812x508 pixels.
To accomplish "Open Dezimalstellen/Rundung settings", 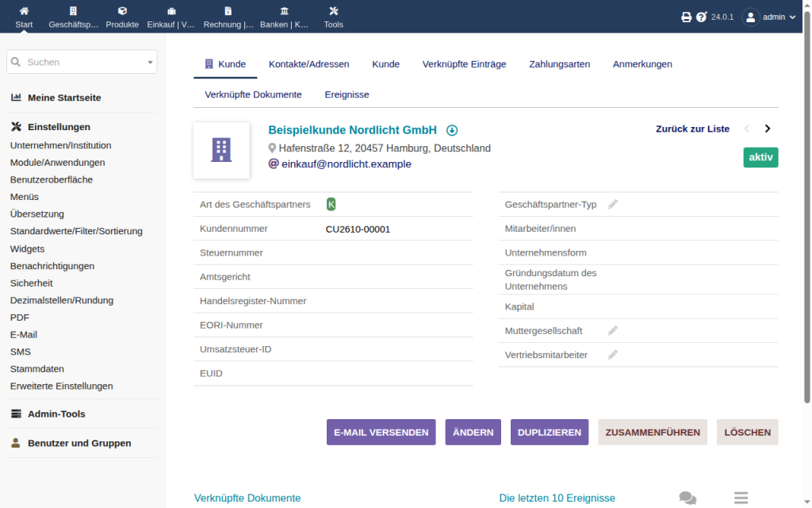I will (62, 300).
